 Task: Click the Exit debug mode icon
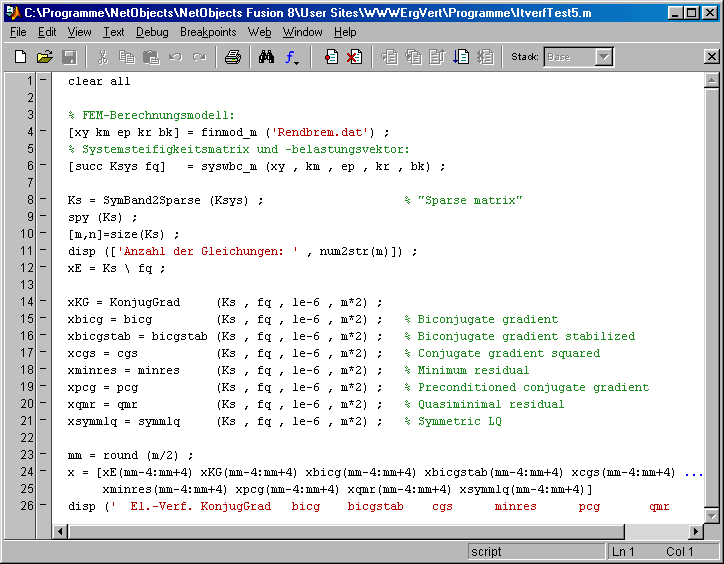pos(485,57)
